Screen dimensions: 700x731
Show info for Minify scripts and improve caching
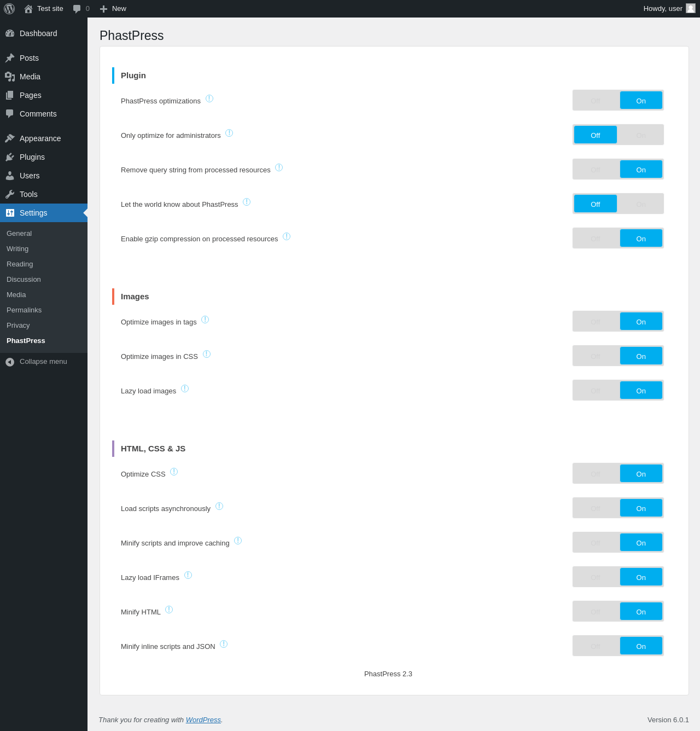click(238, 541)
